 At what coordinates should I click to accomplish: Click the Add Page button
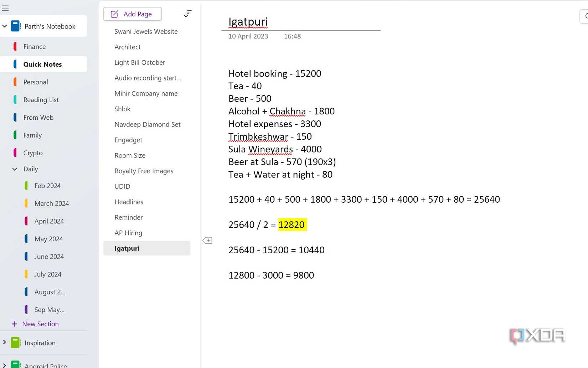pos(132,14)
